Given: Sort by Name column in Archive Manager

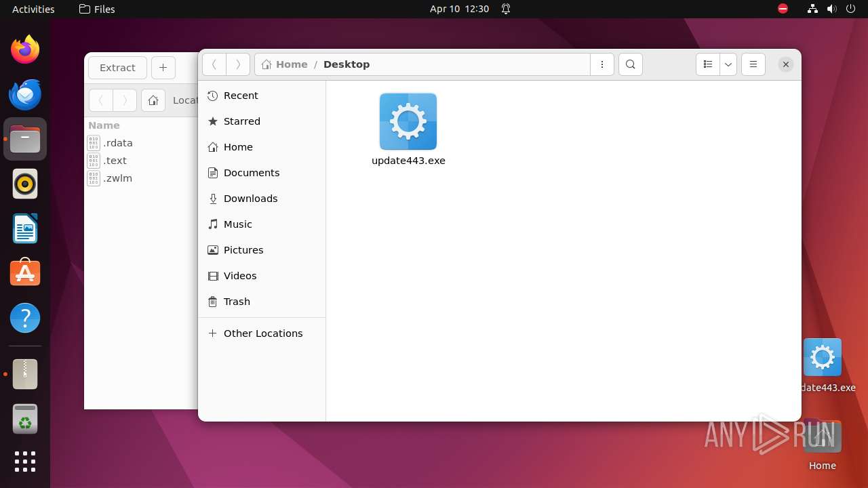Looking at the screenshot, I should (104, 125).
